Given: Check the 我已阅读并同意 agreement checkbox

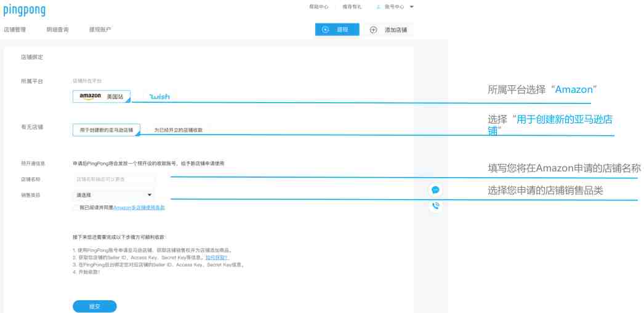Looking at the screenshot, I should (76, 208).
